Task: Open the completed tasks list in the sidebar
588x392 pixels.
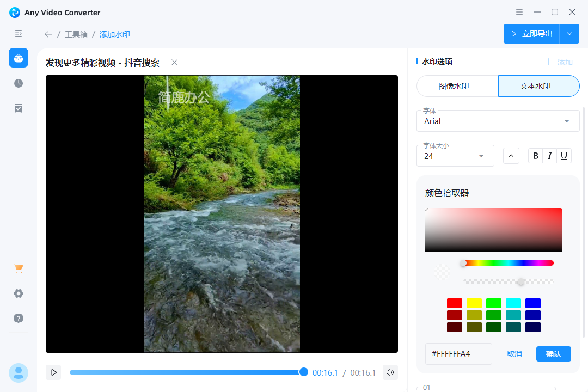Action: tap(18, 108)
